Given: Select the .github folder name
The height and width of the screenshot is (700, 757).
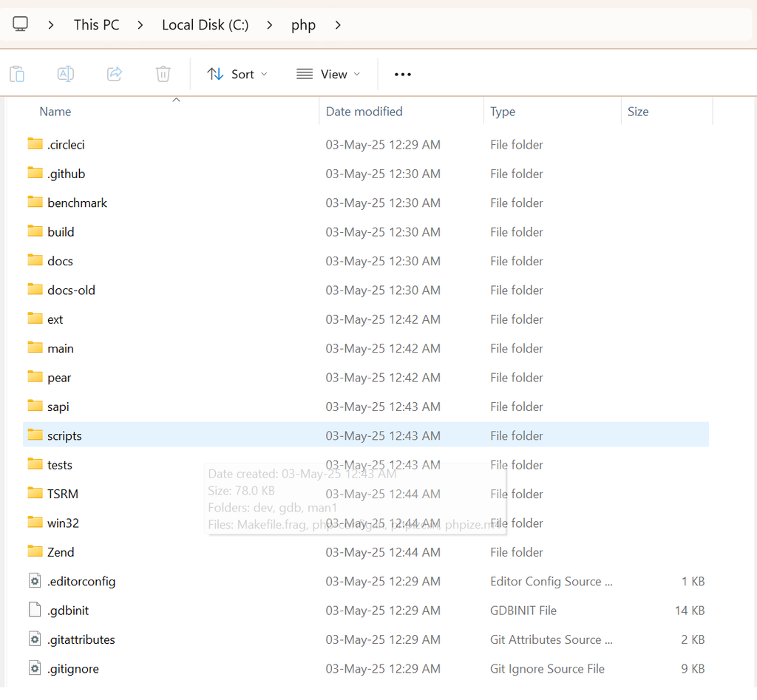Looking at the screenshot, I should (x=66, y=174).
